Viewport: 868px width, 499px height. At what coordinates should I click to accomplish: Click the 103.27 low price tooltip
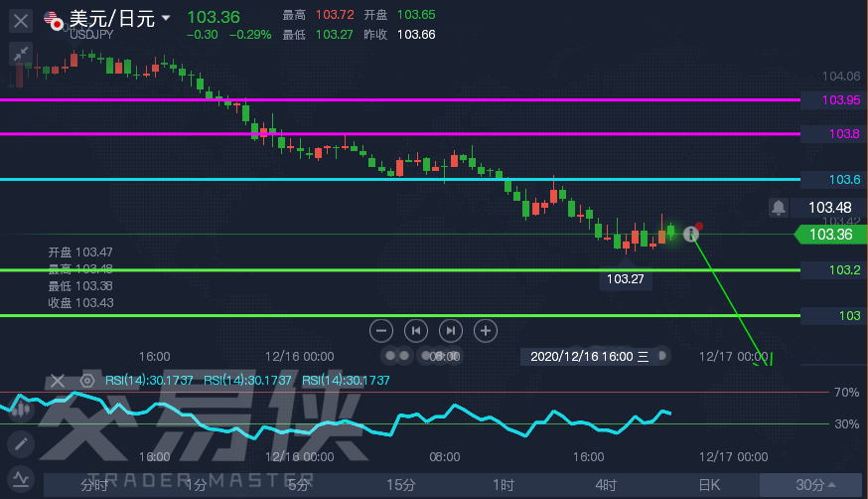point(625,278)
